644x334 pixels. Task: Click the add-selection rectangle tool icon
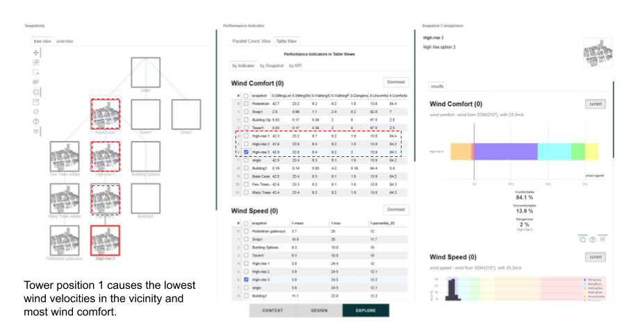pos(36,72)
